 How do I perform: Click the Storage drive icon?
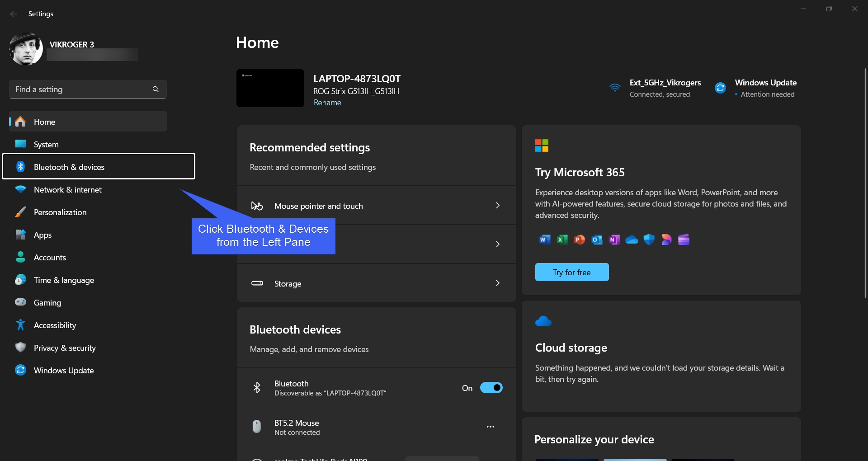click(257, 283)
